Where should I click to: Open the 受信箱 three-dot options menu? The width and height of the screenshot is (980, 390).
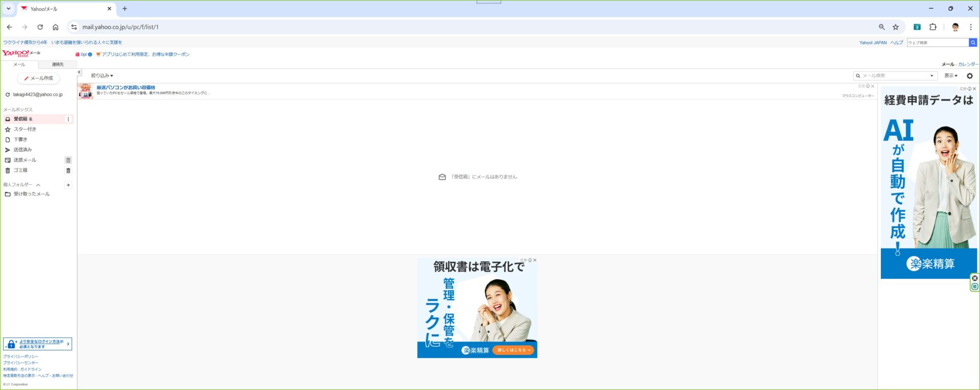pyautogui.click(x=68, y=119)
